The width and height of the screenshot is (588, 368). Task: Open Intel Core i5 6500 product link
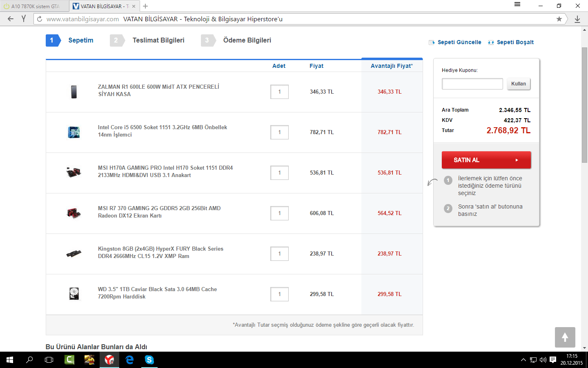tap(163, 131)
